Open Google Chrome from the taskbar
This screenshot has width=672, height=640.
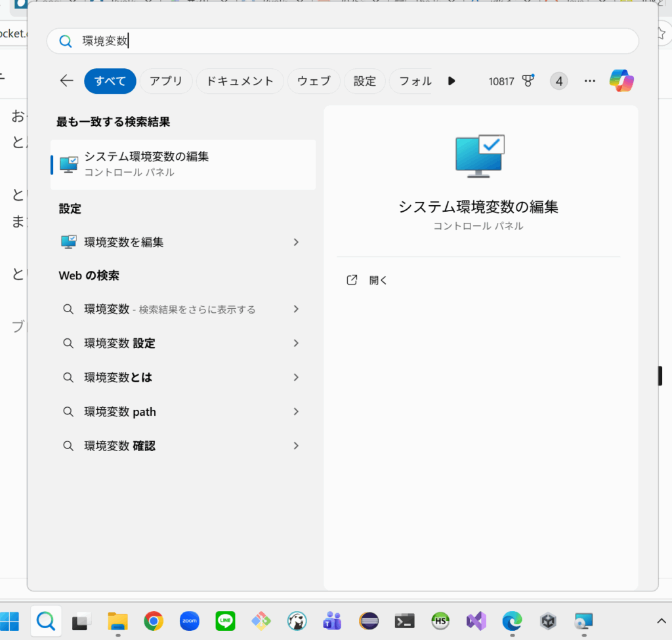coord(154,620)
